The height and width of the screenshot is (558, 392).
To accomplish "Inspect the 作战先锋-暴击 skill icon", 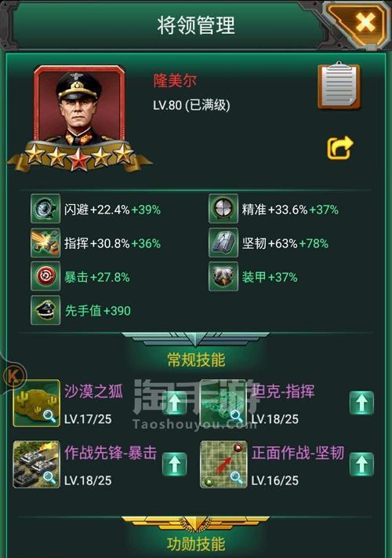I will tap(36, 465).
